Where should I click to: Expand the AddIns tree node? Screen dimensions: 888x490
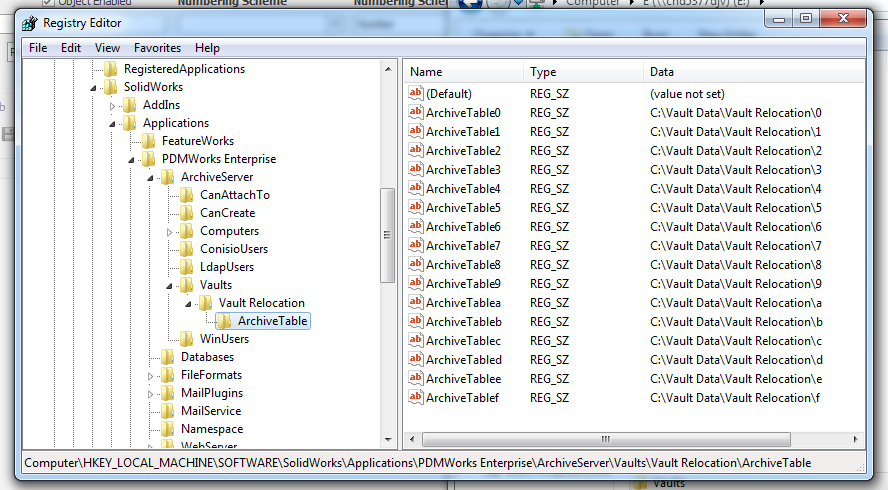[112, 105]
